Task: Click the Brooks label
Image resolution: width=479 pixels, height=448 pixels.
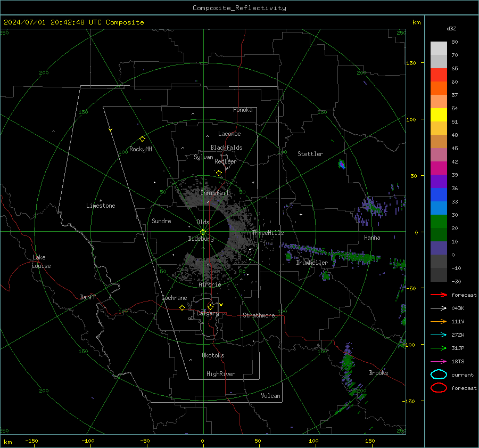Action: pos(378,373)
